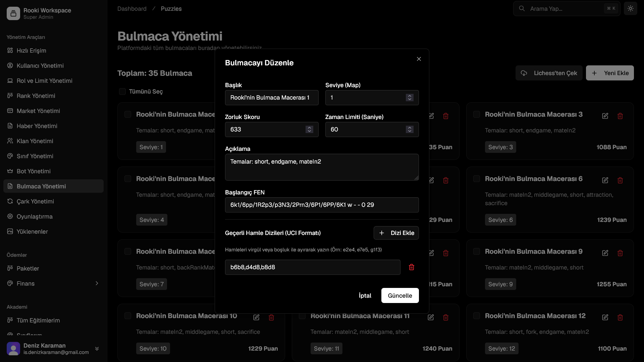Click Deniz Karaman's profile avatar

[13, 349]
